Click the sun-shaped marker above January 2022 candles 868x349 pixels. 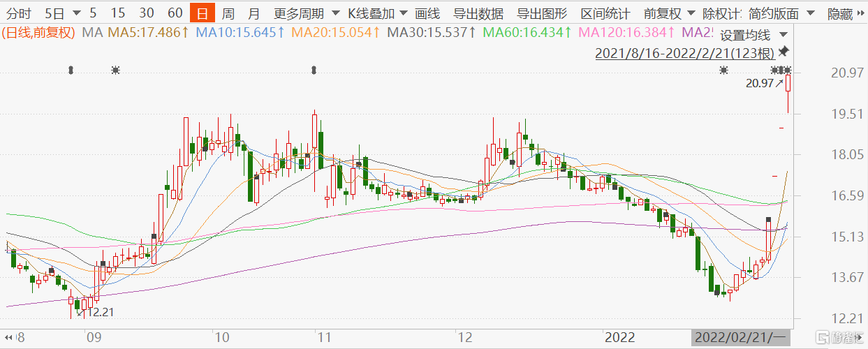point(724,70)
